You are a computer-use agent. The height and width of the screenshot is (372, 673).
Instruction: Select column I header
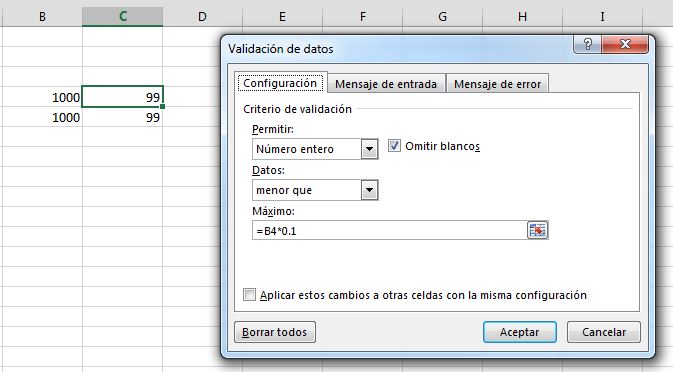[x=602, y=17]
